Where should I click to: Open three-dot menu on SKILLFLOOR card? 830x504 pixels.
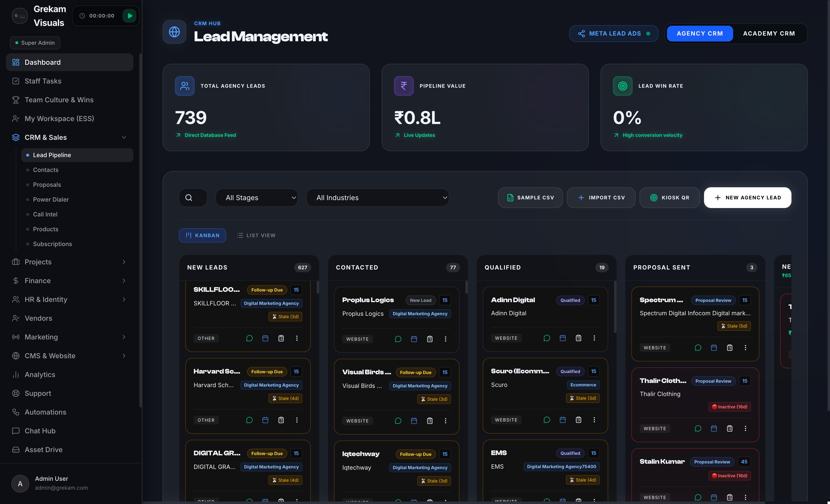297,338
